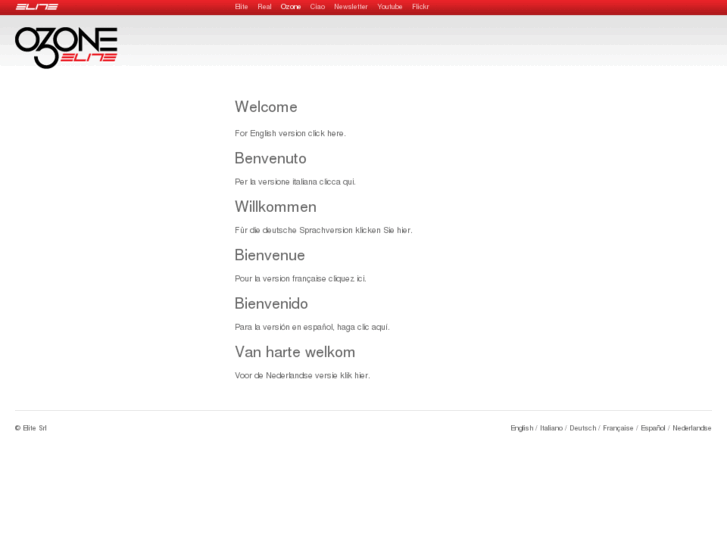Click the German 'klicken Sie hier' line
727x545 pixels.
323,230
